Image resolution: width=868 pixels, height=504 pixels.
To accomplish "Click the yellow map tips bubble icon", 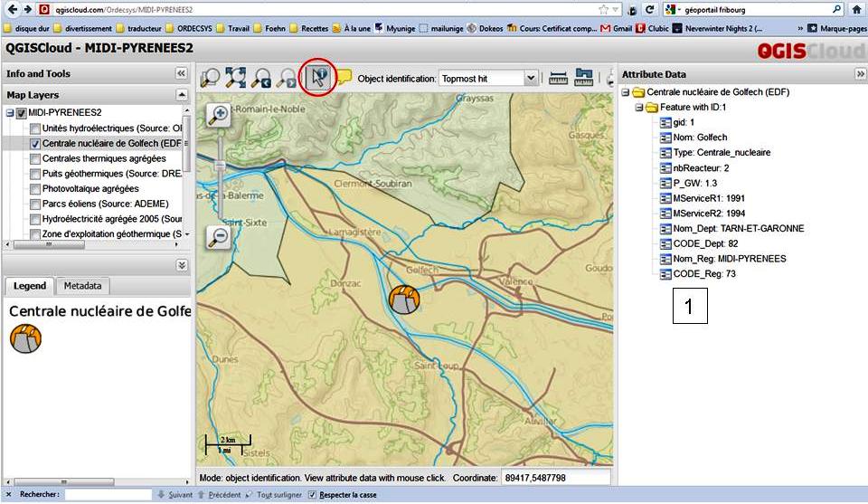I will pos(345,79).
